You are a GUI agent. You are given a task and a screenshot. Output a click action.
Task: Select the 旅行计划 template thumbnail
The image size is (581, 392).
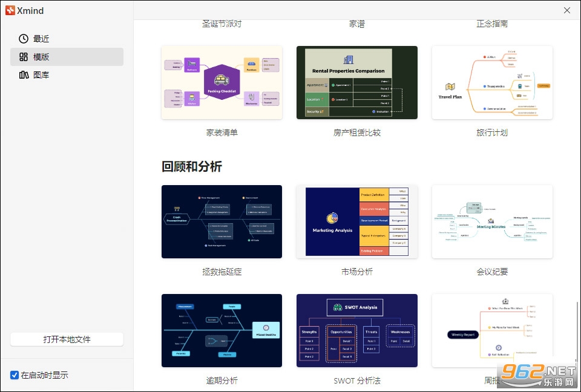(x=492, y=83)
